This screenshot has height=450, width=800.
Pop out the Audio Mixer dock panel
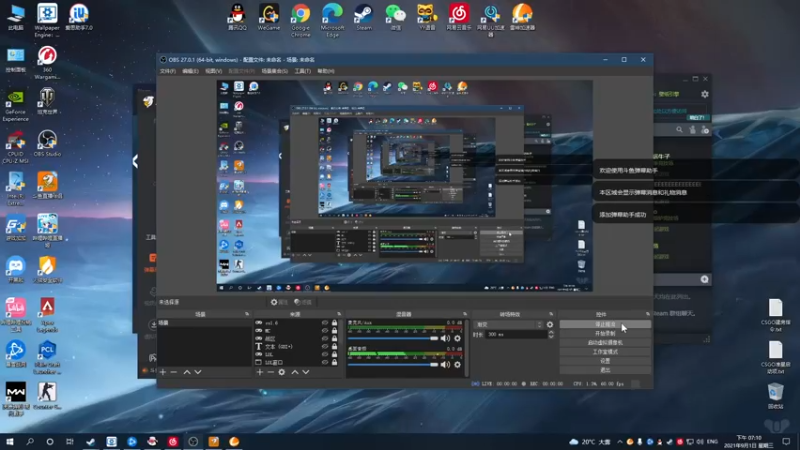465,314
